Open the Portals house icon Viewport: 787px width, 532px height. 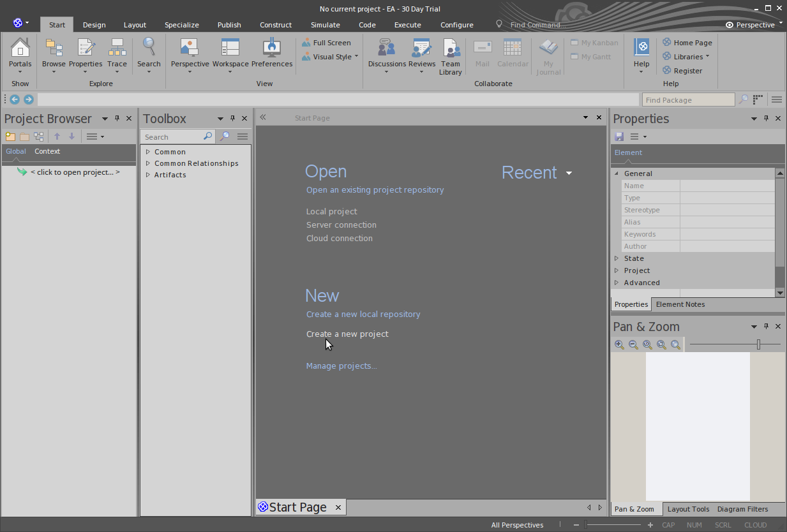(20, 48)
